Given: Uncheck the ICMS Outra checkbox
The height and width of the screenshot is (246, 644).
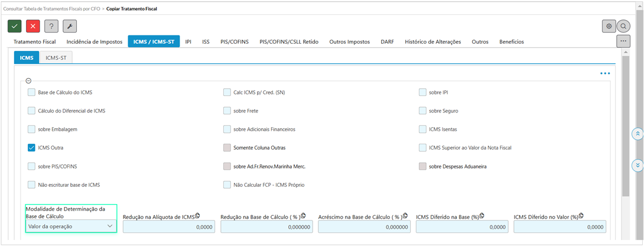Looking at the screenshot, I should click(x=31, y=148).
